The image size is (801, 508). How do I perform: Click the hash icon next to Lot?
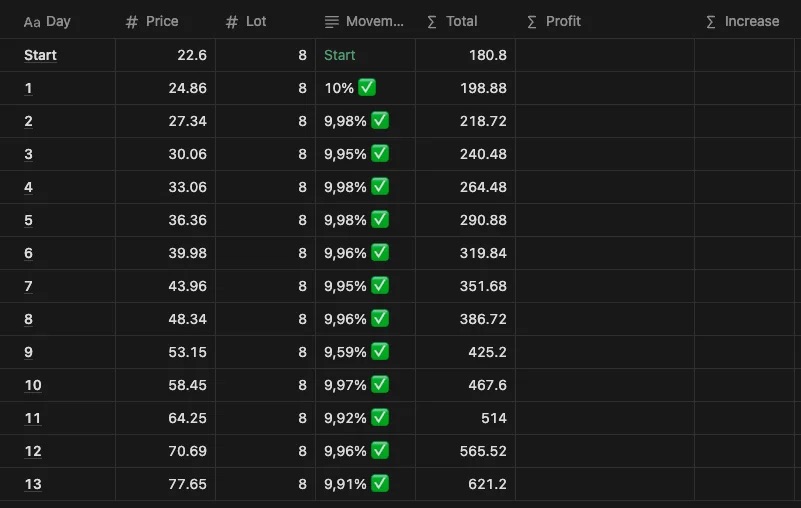click(x=232, y=22)
